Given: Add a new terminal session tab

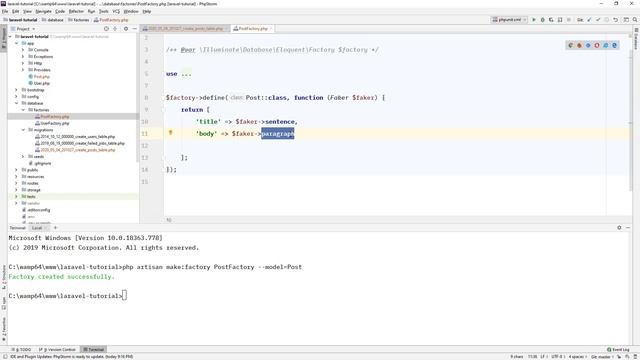Looking at the screenshot, I should coord(56,228).
